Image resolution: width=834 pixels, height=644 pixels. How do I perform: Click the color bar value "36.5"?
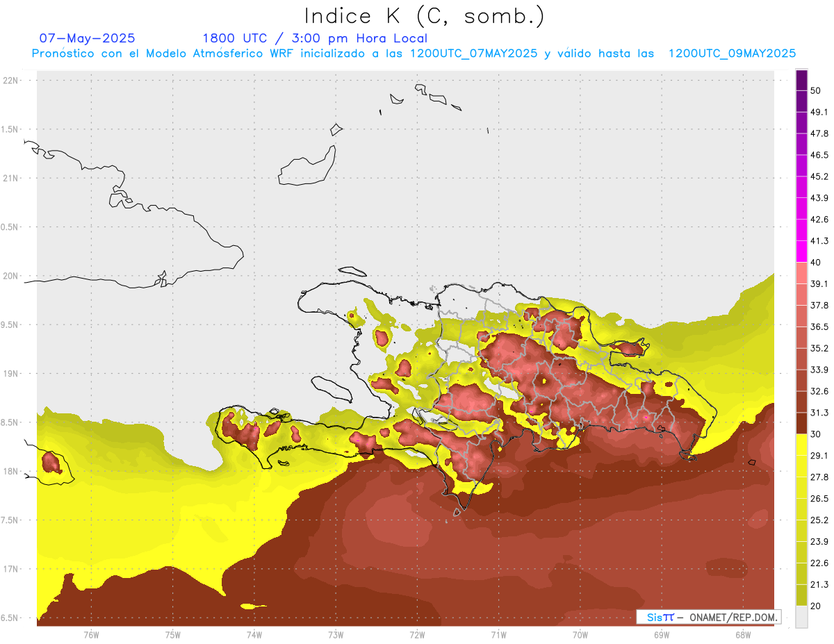(x=819, y=327)
